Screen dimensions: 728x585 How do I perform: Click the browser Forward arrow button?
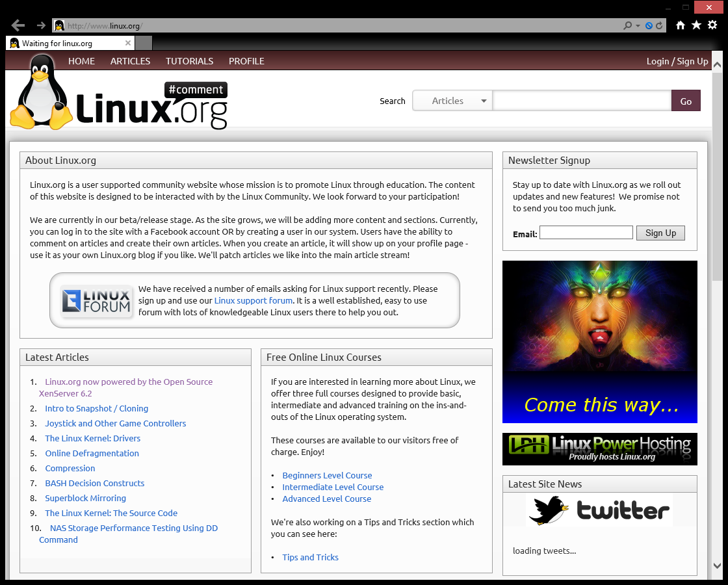41,25
